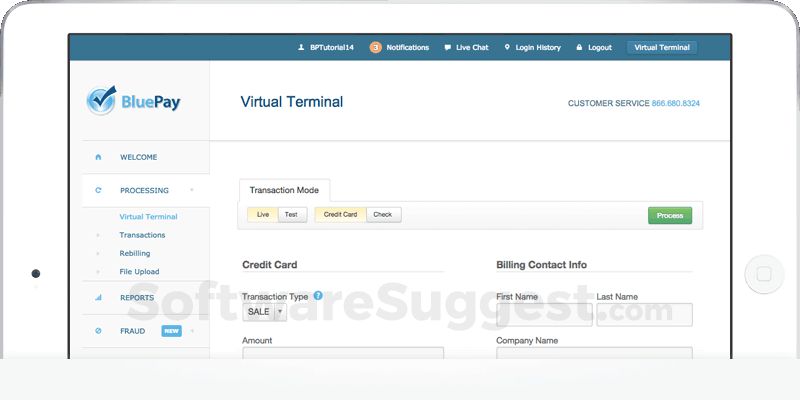Click the Amount input field
This screenshot has height=400, width=800.
tap(343, 353)
